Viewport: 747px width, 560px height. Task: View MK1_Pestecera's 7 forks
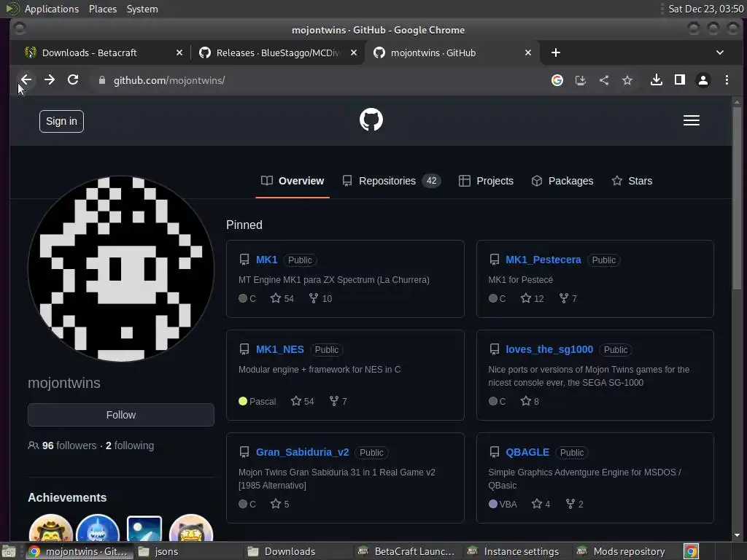568,298
